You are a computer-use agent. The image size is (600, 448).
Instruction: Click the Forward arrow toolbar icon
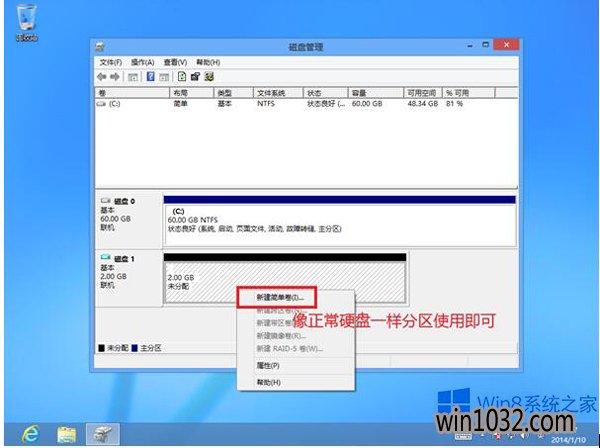point(114,76)
